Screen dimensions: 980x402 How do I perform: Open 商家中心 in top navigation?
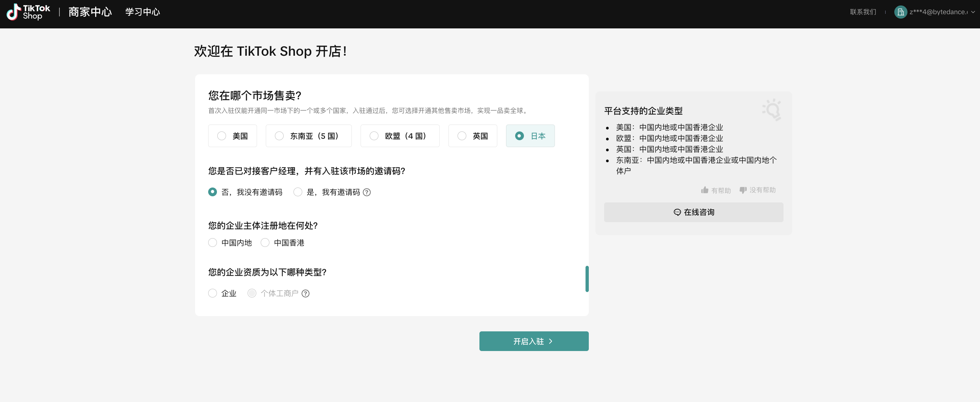90,12
